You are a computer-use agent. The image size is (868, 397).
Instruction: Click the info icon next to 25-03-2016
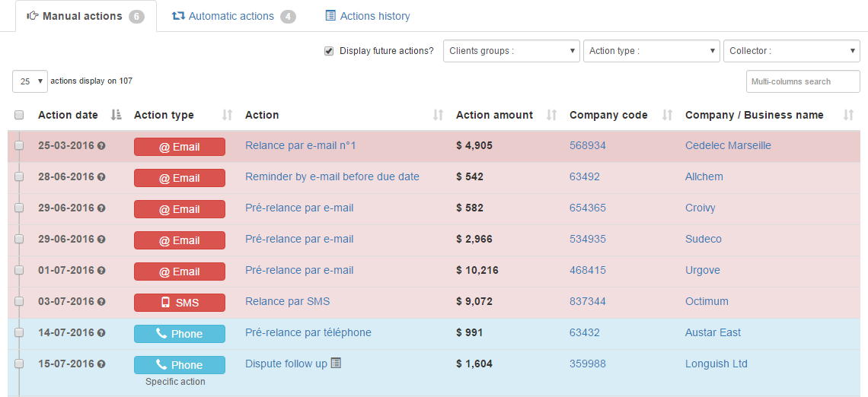[101, 146]
